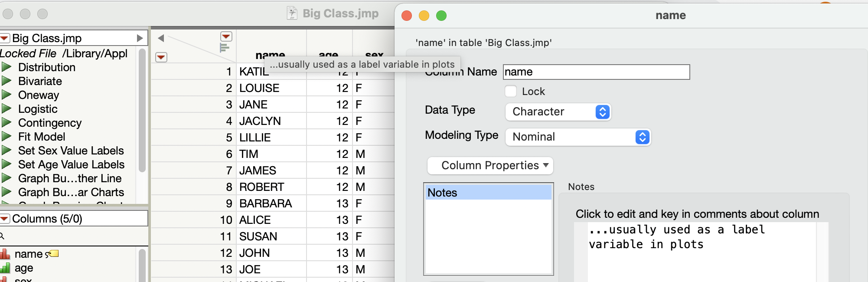Click the ROBERT cell
The height and width of the screenshot is (282, 868).
pyautogui.click(x=271, y=187)
